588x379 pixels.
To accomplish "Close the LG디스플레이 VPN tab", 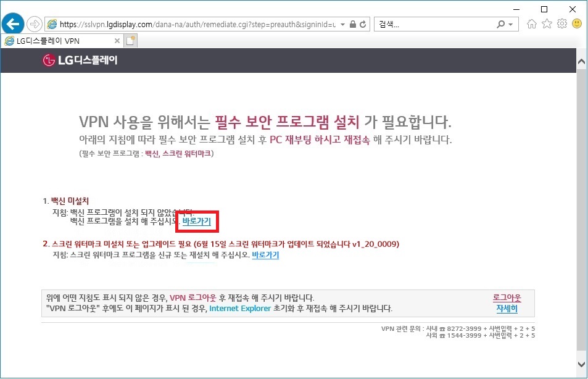I will [x=117, y=41].
